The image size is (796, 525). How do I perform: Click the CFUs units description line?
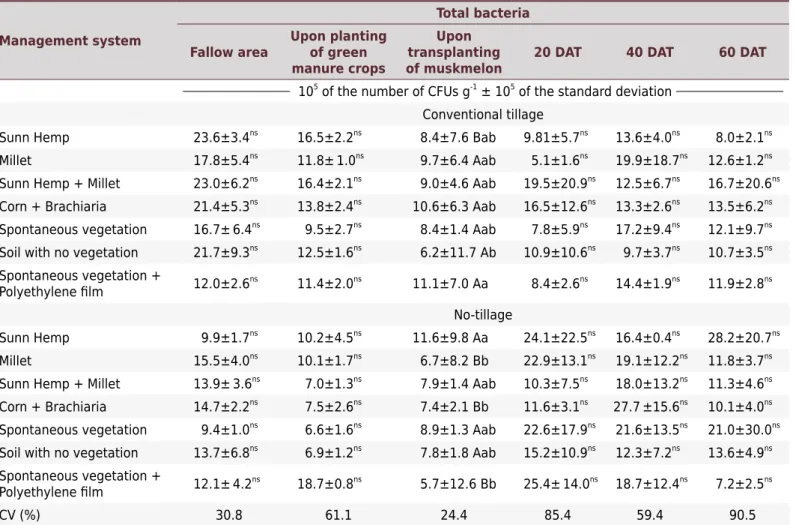(x=484, y=91)
